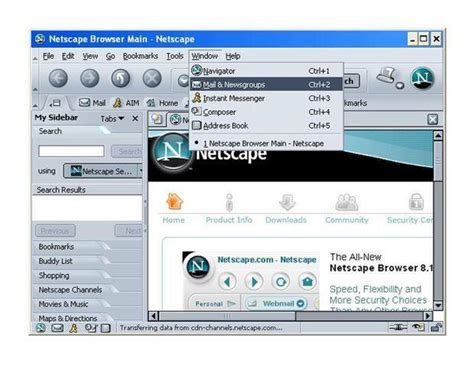Reload the page with the circular arrow button
Viewport: 474px width, 366px height.
click(x=121, y=78)
